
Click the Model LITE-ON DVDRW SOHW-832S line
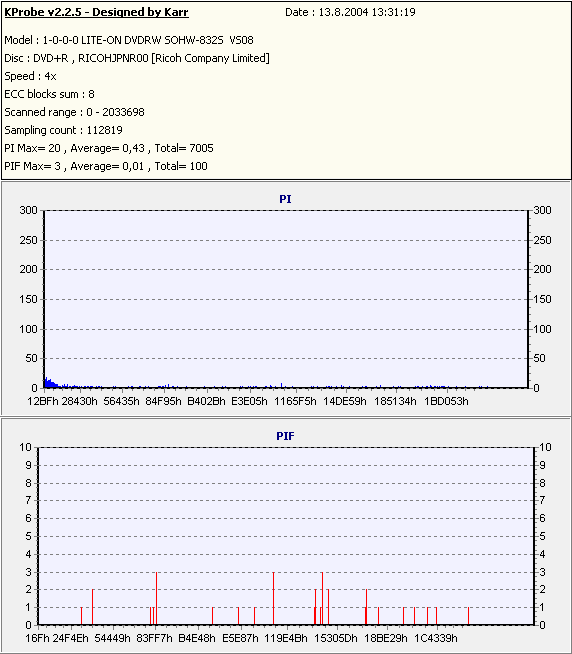point(129,40)
